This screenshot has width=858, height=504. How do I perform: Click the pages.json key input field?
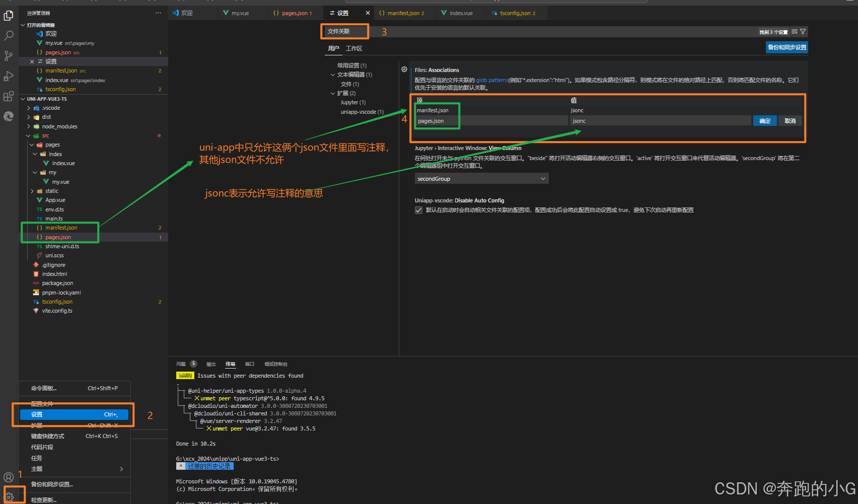491,121
